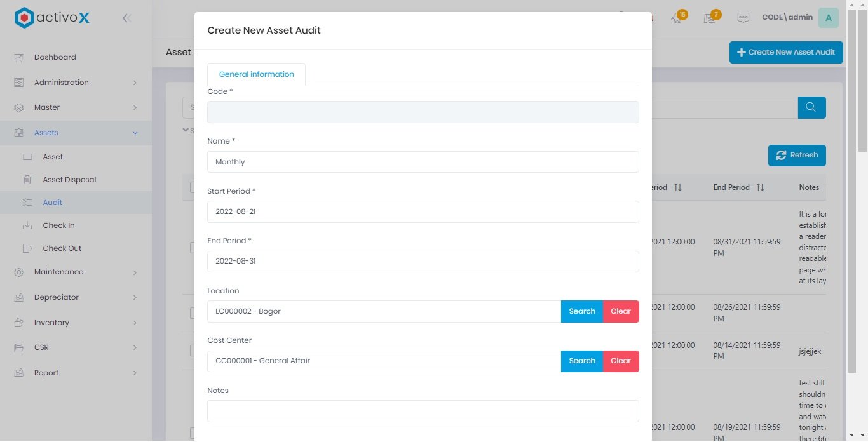Click inside the empty Code input field

coord(423,112)
